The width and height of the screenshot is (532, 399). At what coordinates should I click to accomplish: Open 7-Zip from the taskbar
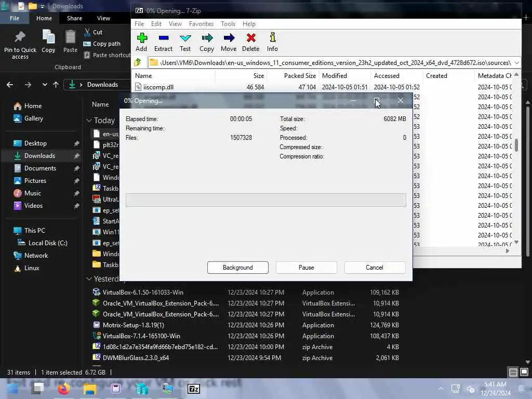click(x=194, y=389)
